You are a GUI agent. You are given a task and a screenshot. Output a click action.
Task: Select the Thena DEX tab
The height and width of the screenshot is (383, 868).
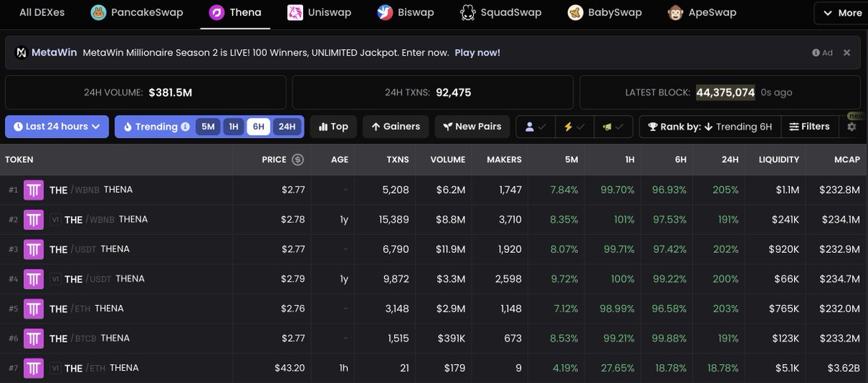235,12
